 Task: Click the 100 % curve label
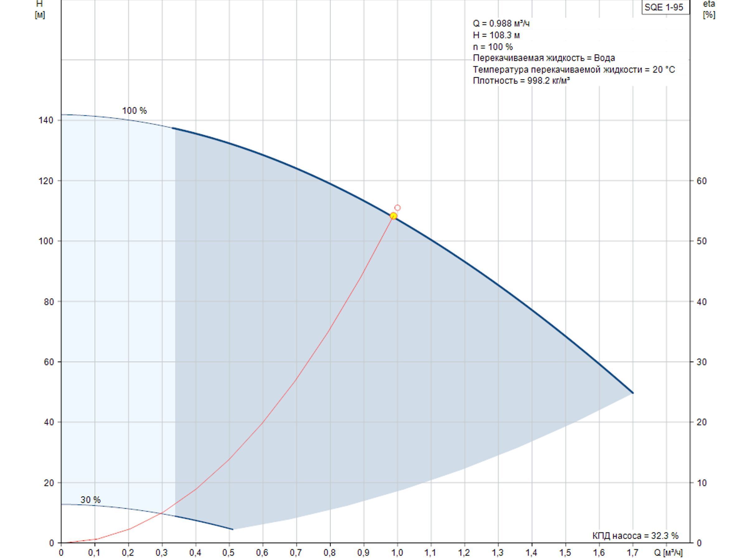click(134, 111)
